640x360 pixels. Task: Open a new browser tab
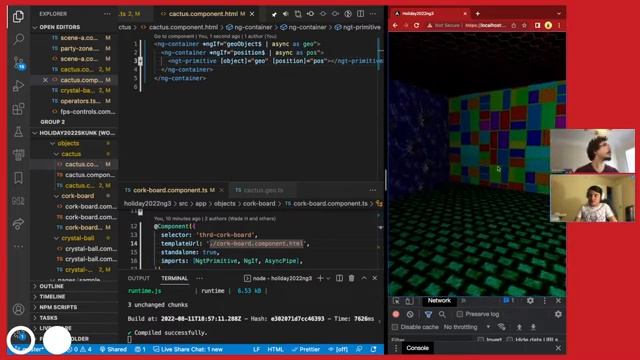pyautogui.click(x=478, y=13)
